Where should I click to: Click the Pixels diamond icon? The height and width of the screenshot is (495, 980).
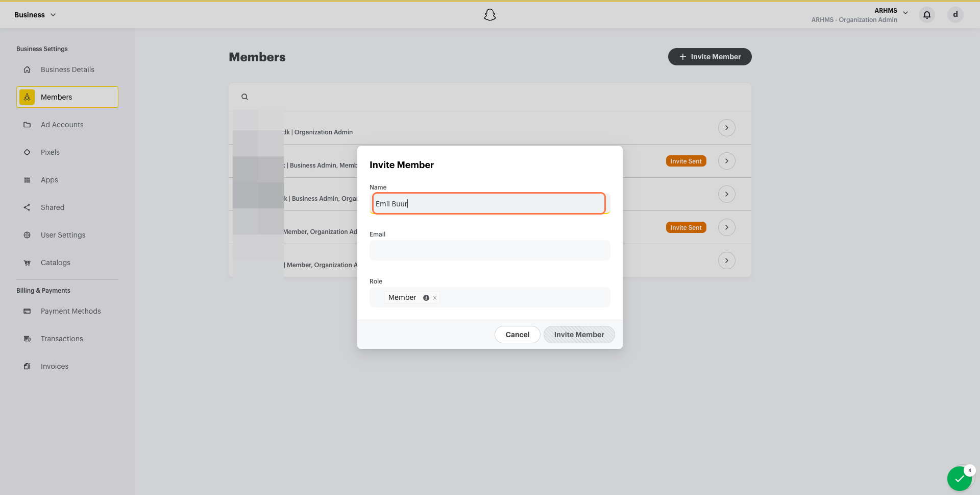pyautogui.click(x=27, y=152)
